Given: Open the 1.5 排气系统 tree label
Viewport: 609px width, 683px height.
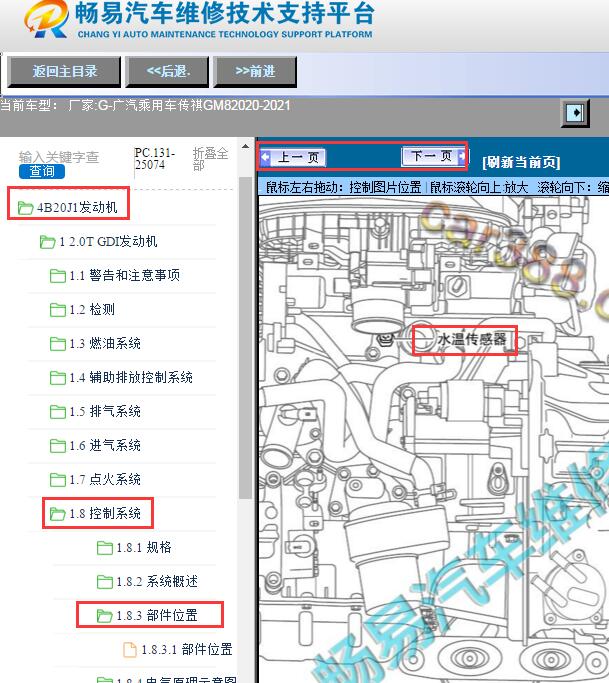Looking at the screenshot, I should [x=105, y=411].
